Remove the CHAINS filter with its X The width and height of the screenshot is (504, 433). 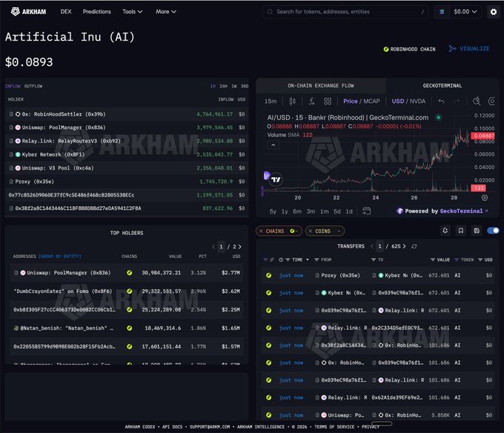click(x=261, y=231)
